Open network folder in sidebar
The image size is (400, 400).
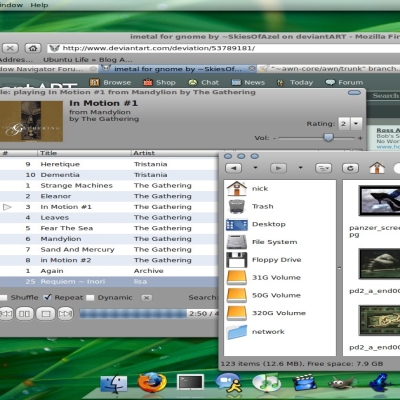pos(256,332)
